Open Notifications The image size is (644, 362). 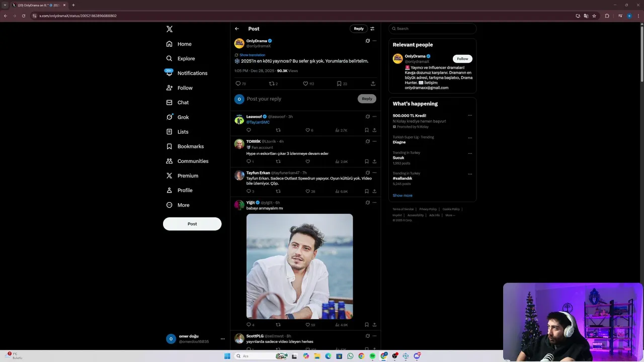(187, 73)
